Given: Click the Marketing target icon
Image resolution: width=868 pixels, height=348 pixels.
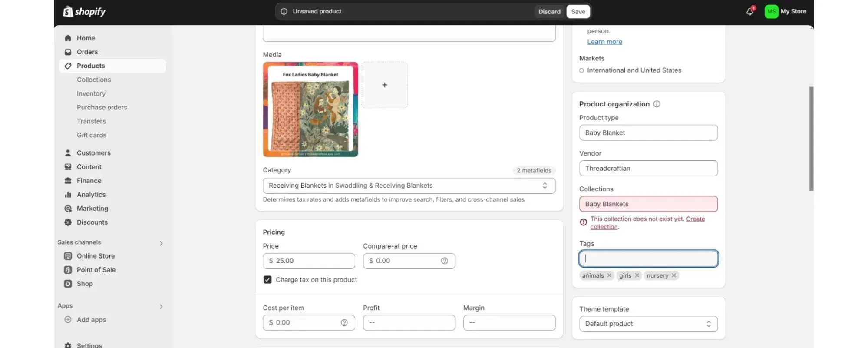Looking at the screenshot, I should pos(68,209).
